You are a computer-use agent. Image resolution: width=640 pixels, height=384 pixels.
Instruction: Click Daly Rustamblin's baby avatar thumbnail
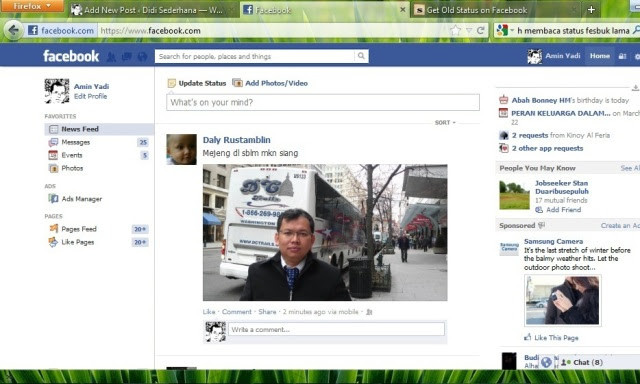point(181,149)
